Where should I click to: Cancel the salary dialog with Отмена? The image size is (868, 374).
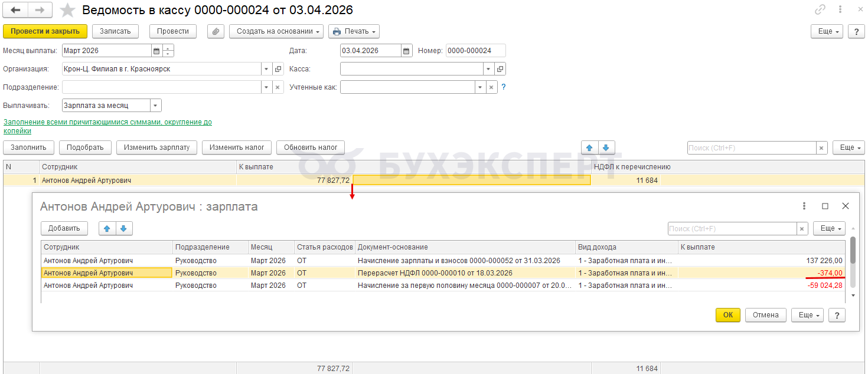point(766,315)
